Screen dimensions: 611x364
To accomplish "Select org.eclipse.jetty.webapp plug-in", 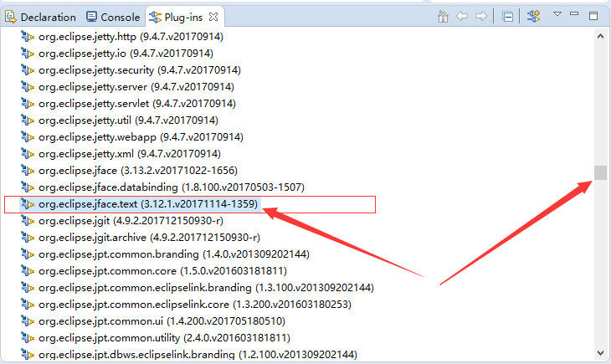I will (x=141, y=137).
